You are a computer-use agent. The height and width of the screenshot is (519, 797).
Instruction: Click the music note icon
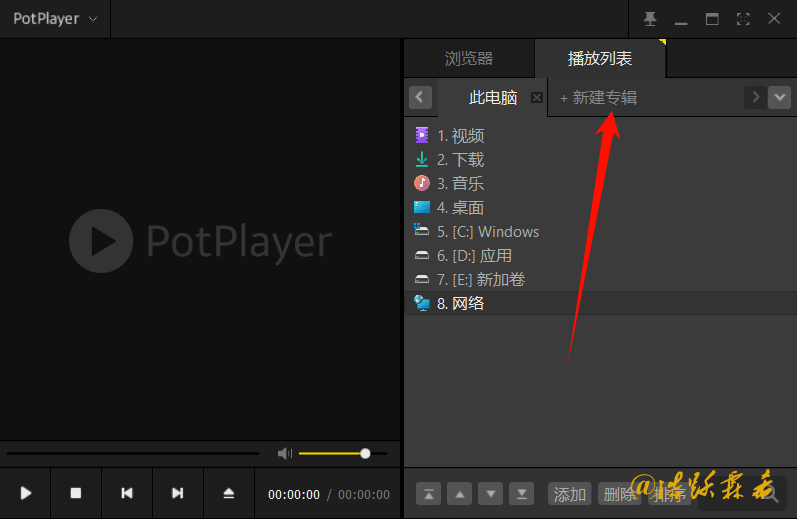click(422, 183)
